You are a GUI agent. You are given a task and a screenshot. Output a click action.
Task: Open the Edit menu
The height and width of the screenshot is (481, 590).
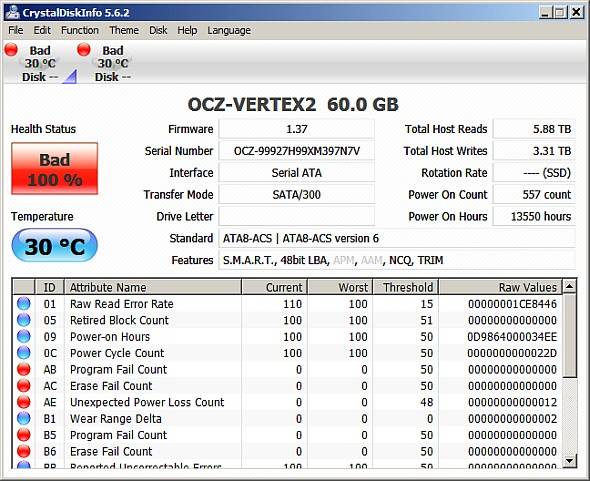[x=42, y=30]
